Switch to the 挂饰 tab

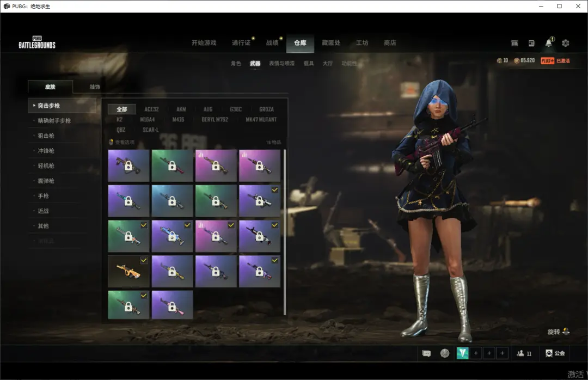(x=95, y=87)
